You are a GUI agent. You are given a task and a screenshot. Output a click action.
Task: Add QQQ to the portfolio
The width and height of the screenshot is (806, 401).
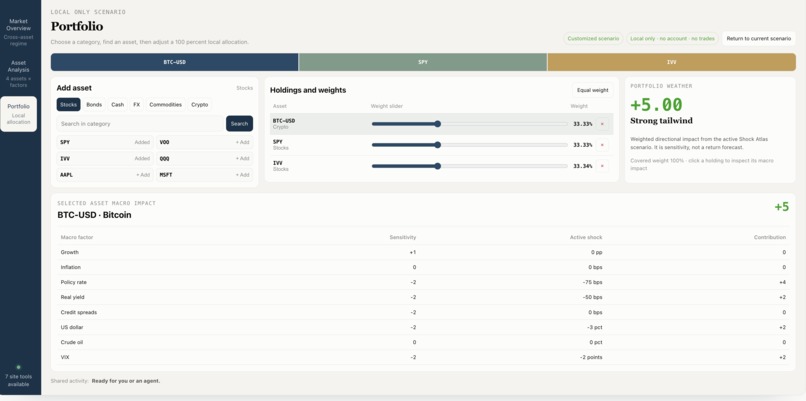tap(205, 159)
